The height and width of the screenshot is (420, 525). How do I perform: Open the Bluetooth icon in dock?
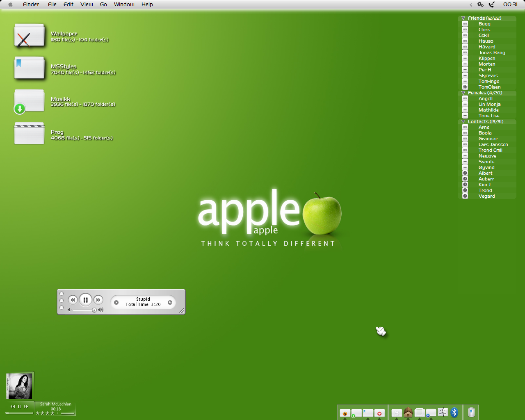(454, 412)
